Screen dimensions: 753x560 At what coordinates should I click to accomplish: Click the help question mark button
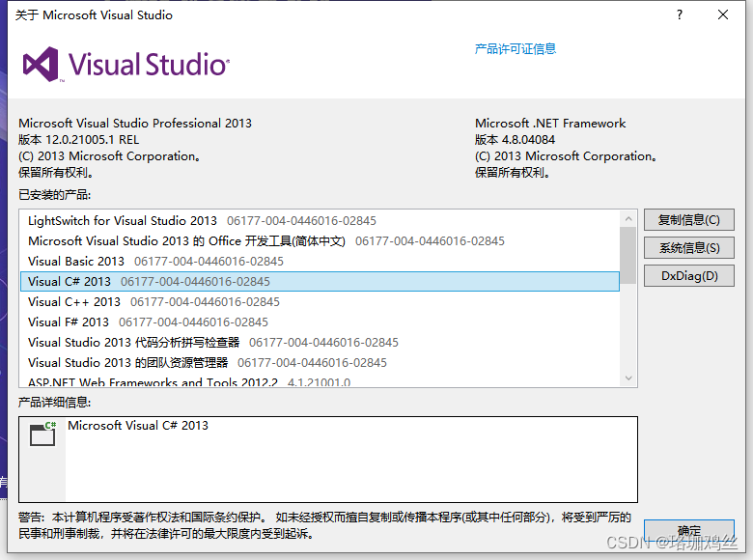pyautogui.click(x=679, y=14)
